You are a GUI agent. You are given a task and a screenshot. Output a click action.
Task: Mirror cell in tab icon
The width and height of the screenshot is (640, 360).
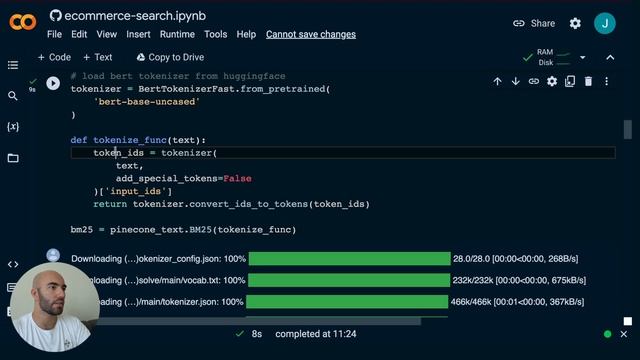pos(570,82)
